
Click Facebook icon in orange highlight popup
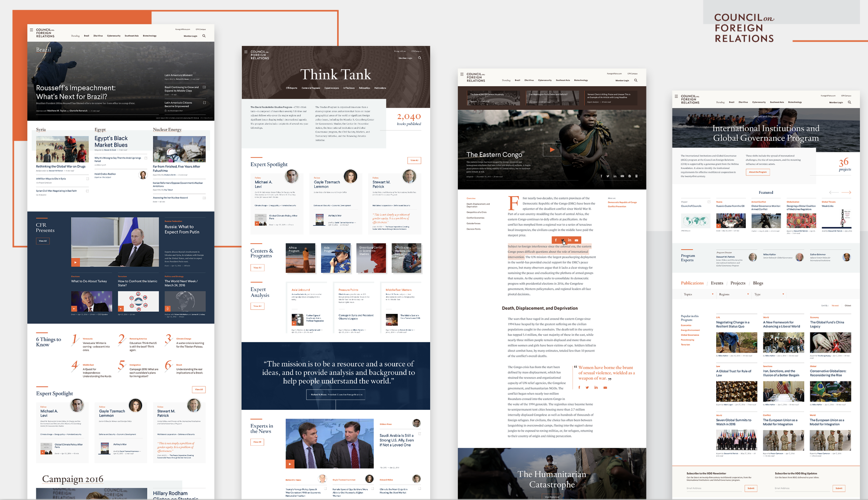[556, 240]
